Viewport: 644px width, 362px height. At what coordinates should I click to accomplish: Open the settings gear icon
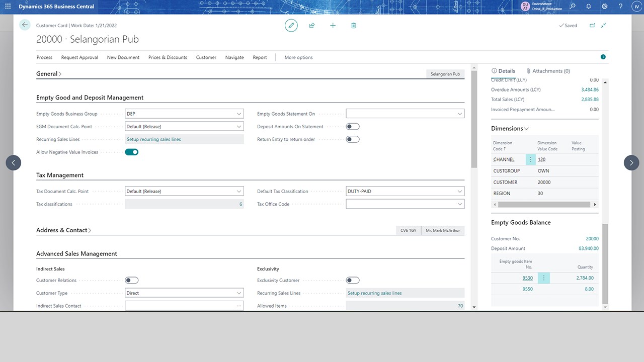click(x=605, y=7)
